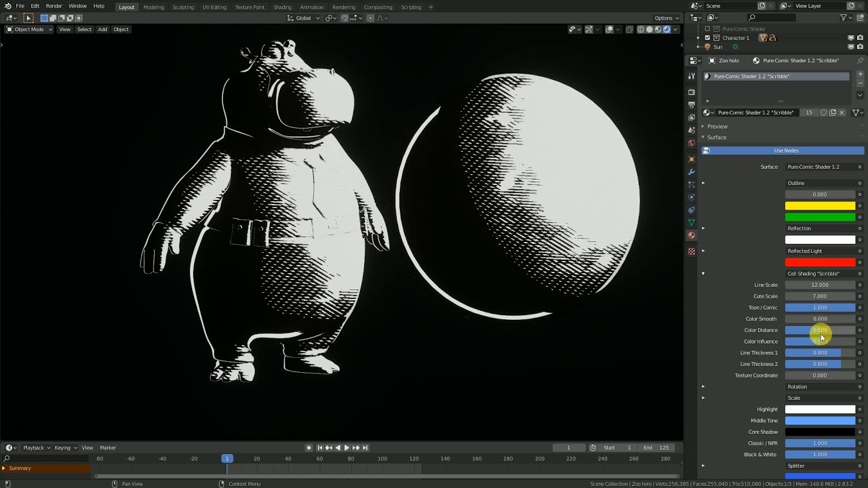
Task: Switch to the Sculpting workspace tab
Action: tap(183, 7)
